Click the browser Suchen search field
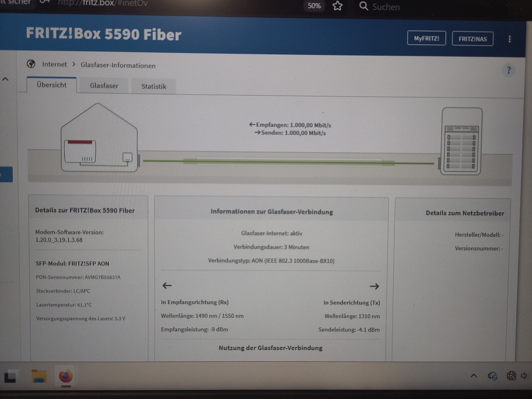 click(386, 7)
